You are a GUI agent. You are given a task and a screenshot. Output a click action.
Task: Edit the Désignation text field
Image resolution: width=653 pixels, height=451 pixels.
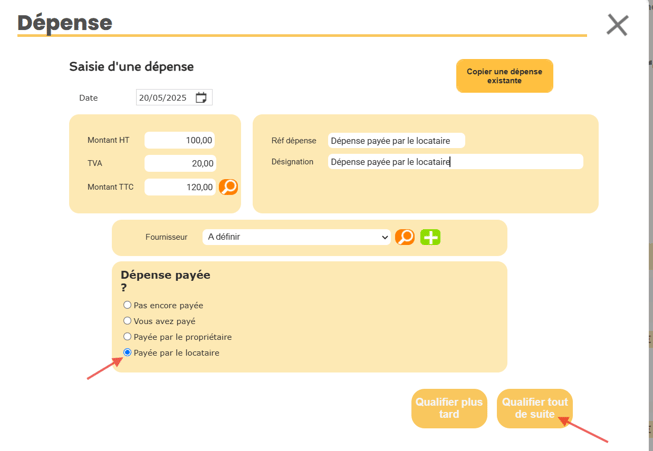455,162
